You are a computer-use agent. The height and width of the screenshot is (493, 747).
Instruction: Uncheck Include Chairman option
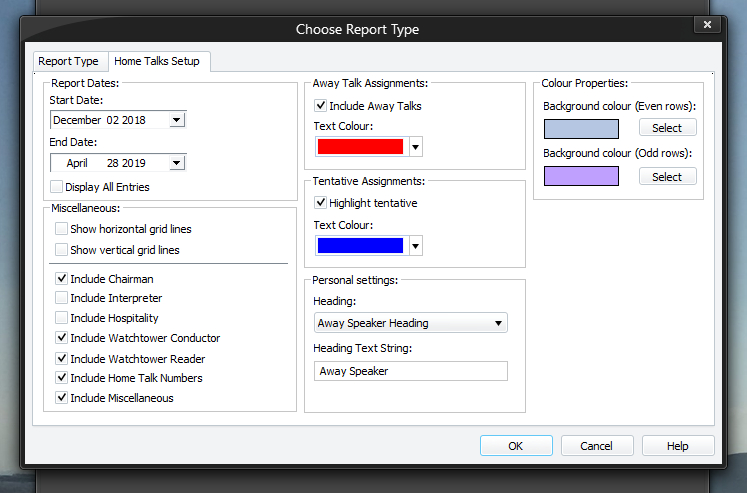tap(62, 279)
